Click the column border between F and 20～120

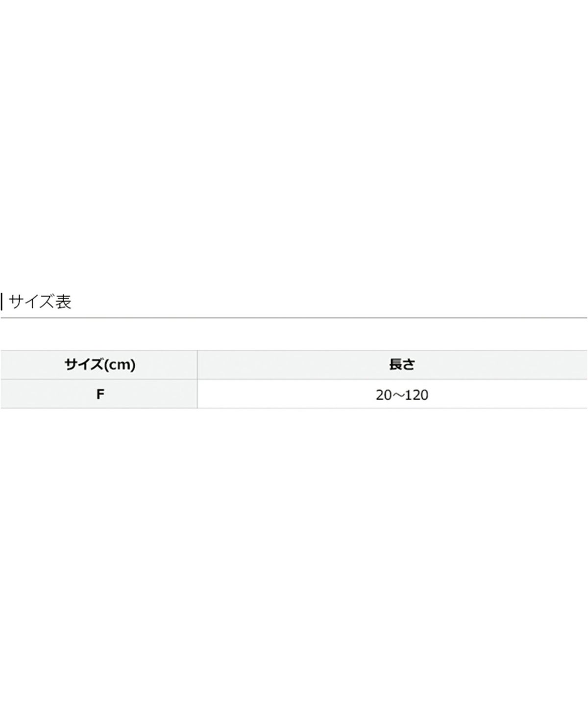click(x=197, y=394)
